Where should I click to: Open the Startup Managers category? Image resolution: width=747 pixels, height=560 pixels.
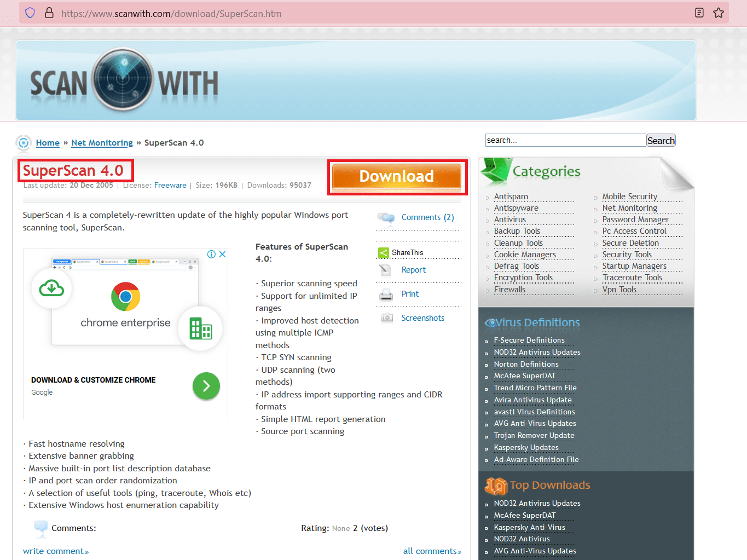[x=634, y=266]
